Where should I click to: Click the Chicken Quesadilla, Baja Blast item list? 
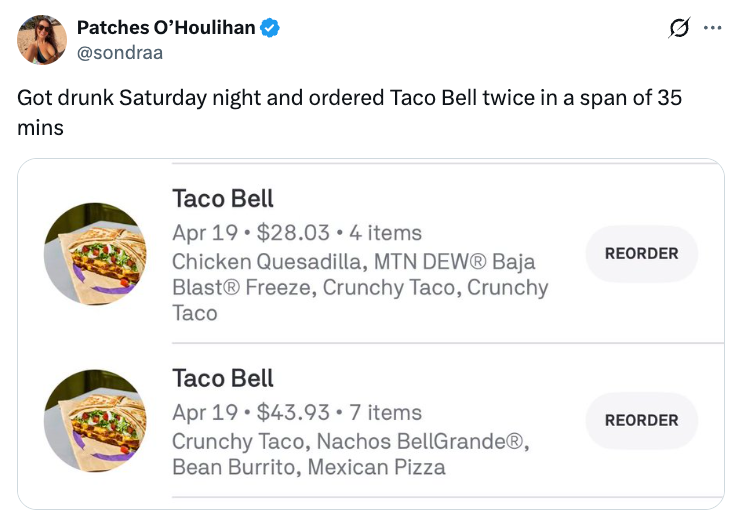click(360, 287)
